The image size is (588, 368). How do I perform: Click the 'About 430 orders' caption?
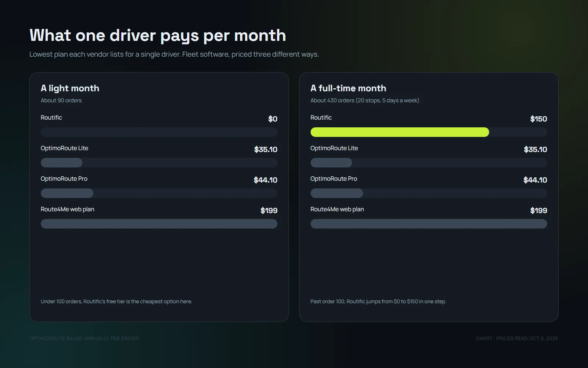click(365, 100)
